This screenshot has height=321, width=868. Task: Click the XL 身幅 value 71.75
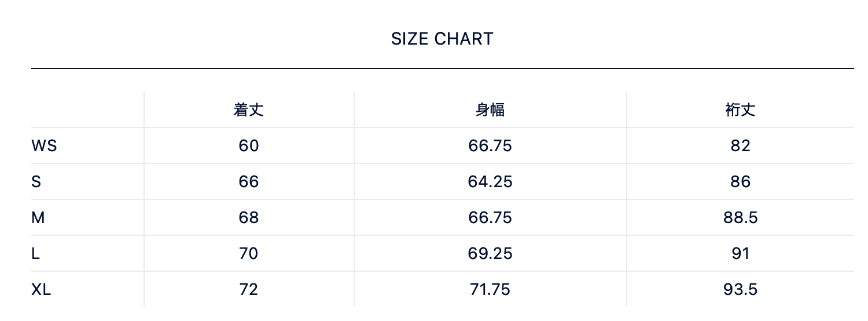(x=490, y=290)
